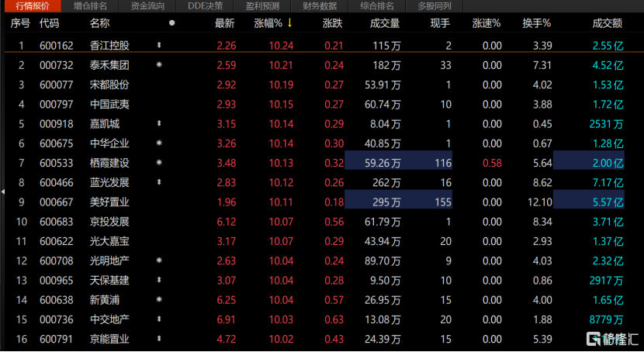
Task: Click stock code 000667
Action: coord(57,202)
